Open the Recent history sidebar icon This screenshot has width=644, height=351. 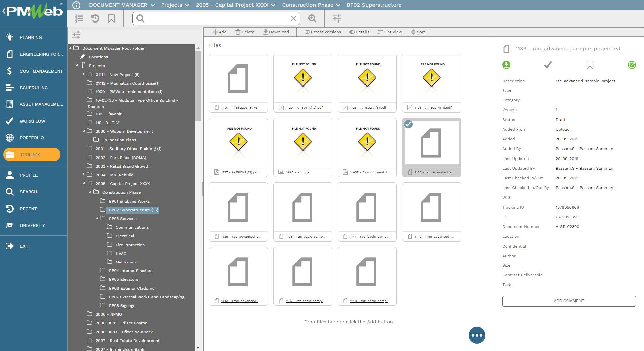10,209
